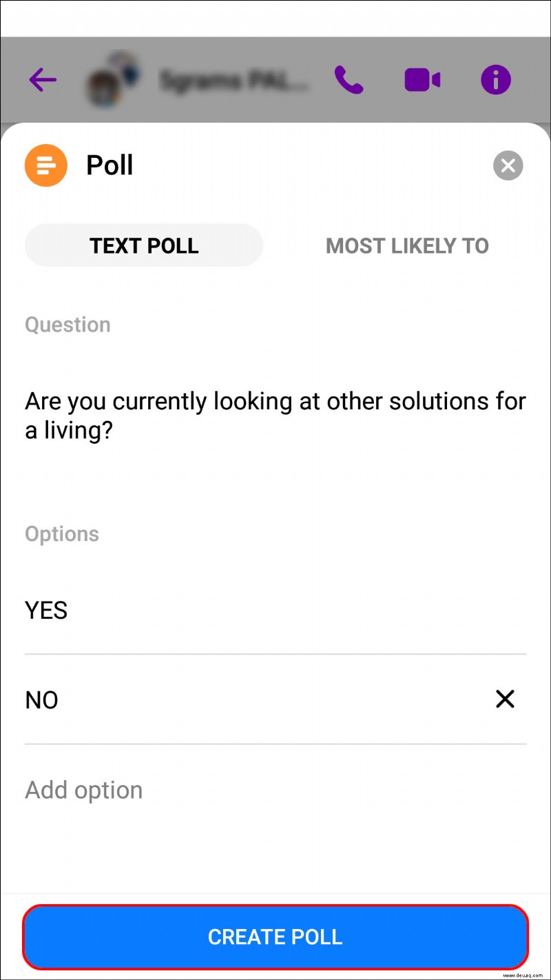Click the CREATE POLL button
551x980 pixels.
(x=275, y=937)
